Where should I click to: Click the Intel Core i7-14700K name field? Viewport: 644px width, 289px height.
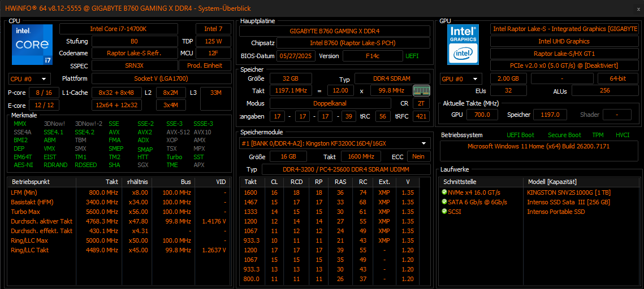[x=119, y=29]
